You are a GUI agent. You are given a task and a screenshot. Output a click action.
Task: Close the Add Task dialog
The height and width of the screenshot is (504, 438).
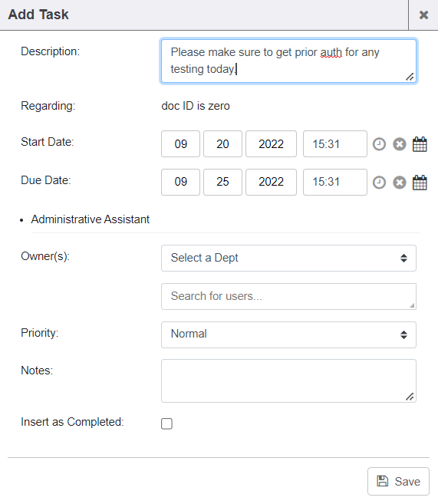coord(423,15)
